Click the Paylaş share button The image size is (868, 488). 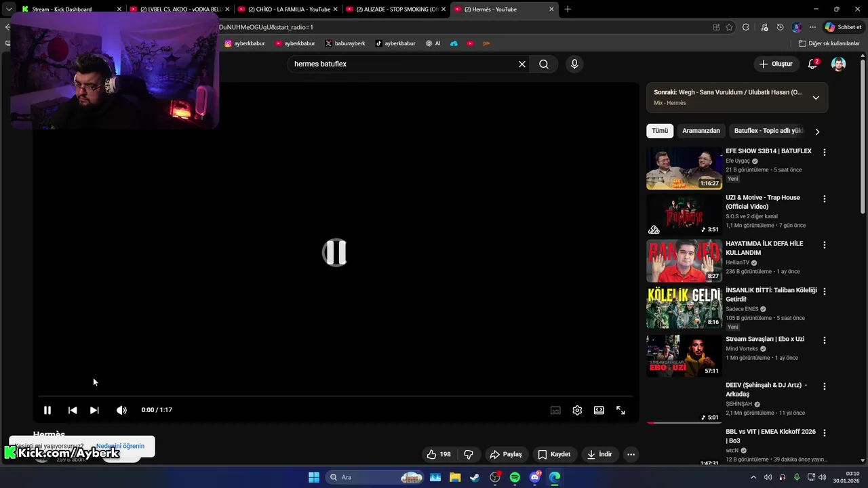(507, 454)
